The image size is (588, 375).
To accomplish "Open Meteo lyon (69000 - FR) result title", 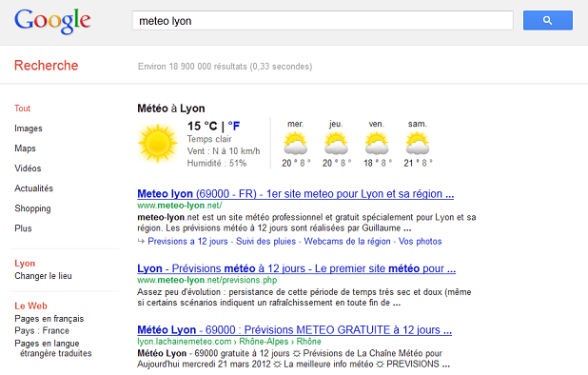I will pos(296,194).
